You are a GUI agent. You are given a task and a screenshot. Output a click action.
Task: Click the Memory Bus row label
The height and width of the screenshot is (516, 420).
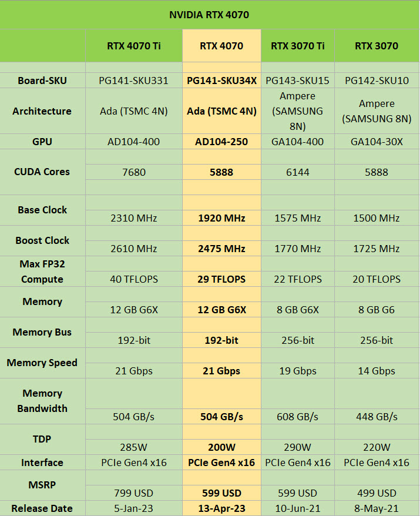click(x=42, y=332)
